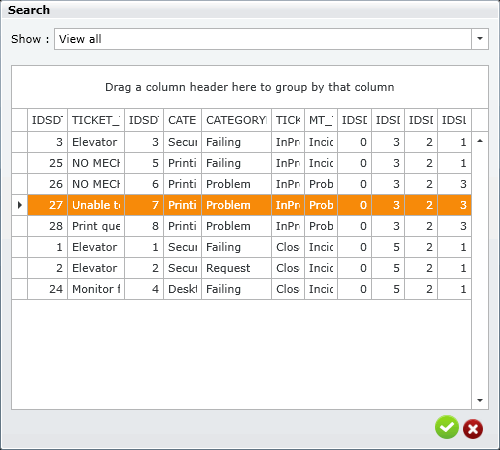Image resolution: width=500 pixels, height=450 pixels.
Task: Click the grid scrollbar up arrow
Action: point(480,141)
